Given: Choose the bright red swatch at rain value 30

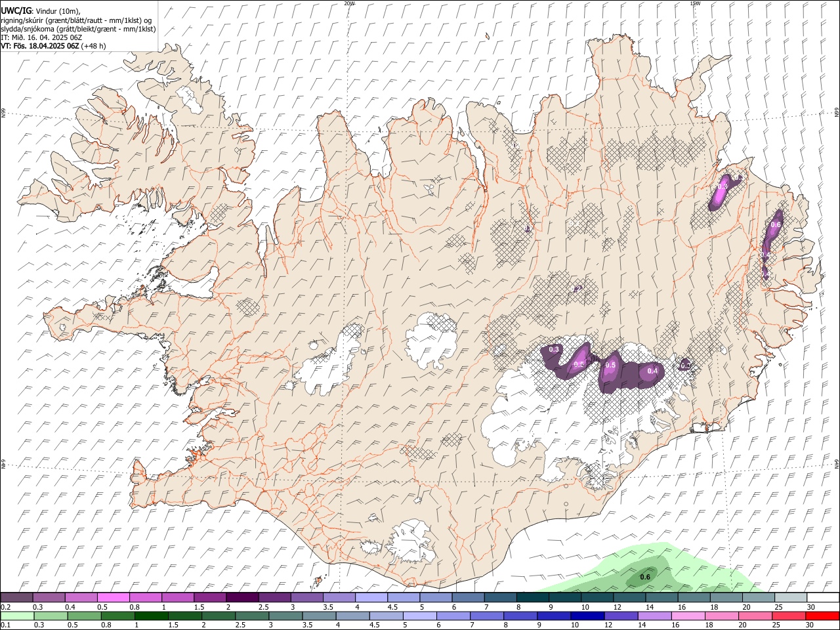Looking at the screenshot, I should click(822, 616).
